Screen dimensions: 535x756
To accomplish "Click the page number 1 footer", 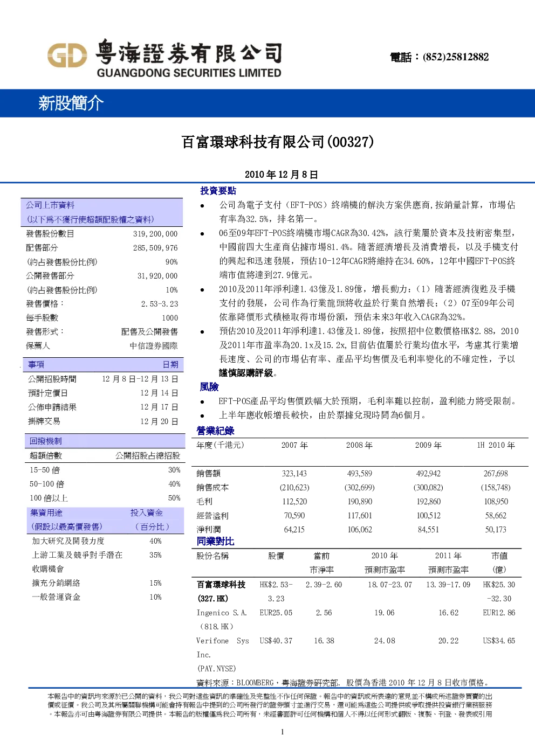I will click(x=282, y=732).
